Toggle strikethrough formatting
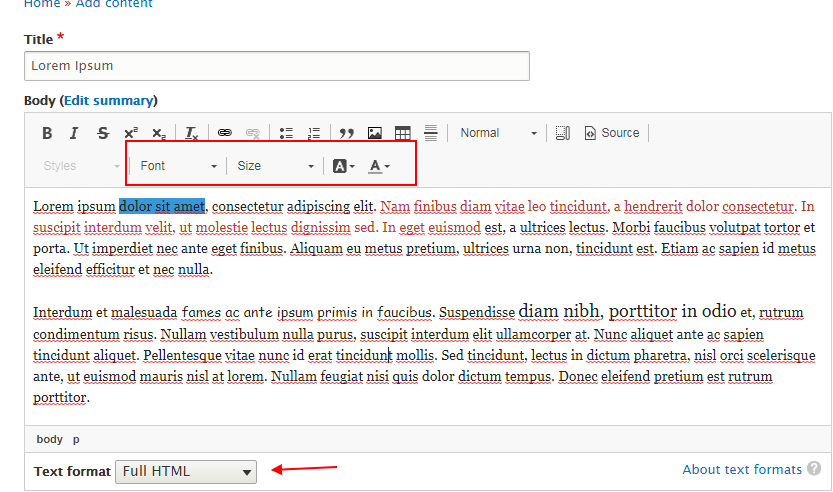Image resolution: width=833 pixels, height=492 pixels. point(103,133)
